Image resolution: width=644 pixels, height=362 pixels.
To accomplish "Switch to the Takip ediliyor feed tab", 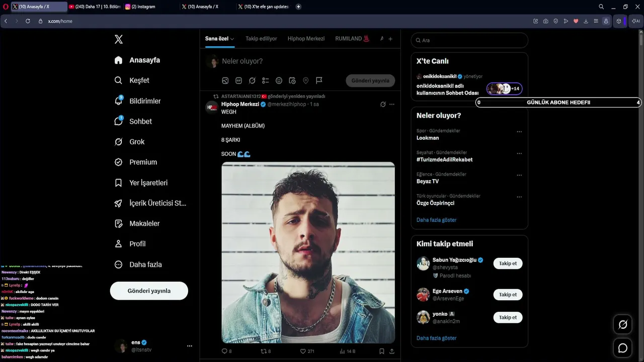I will point(261,39).
